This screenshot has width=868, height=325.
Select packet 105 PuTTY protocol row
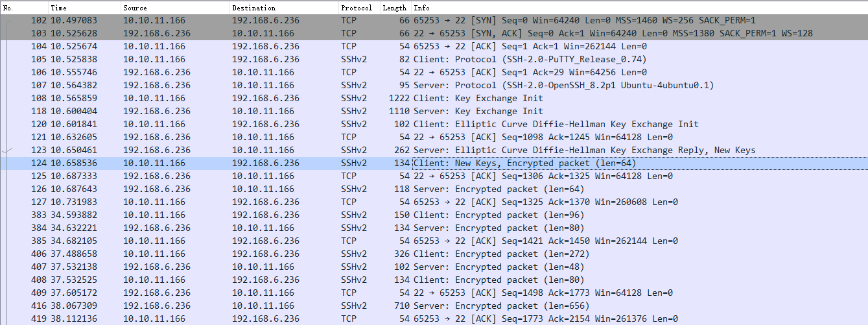click(x=434, y=59)
